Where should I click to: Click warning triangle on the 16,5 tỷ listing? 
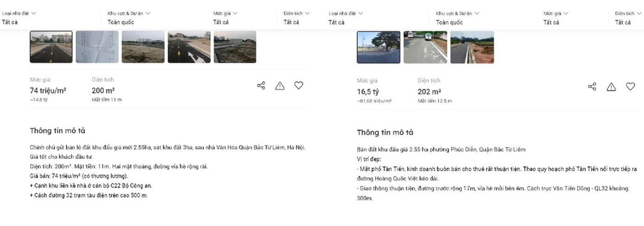coord(611,87)
